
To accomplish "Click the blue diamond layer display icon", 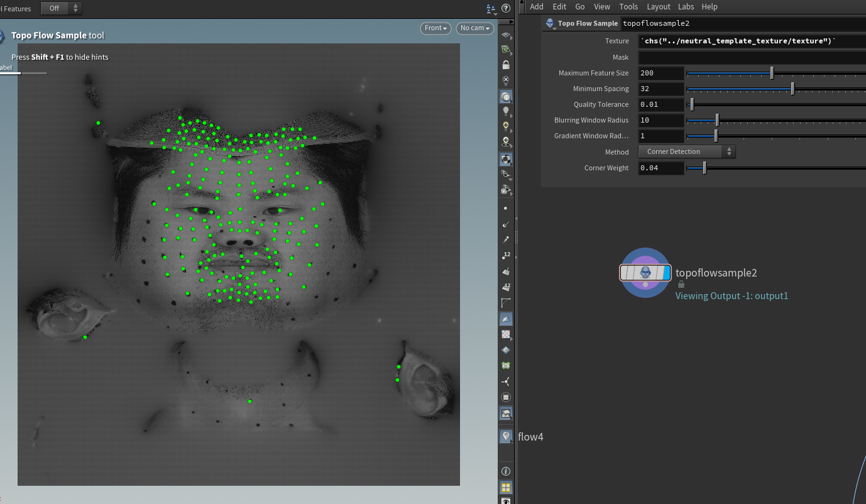I will coord(506,350).
